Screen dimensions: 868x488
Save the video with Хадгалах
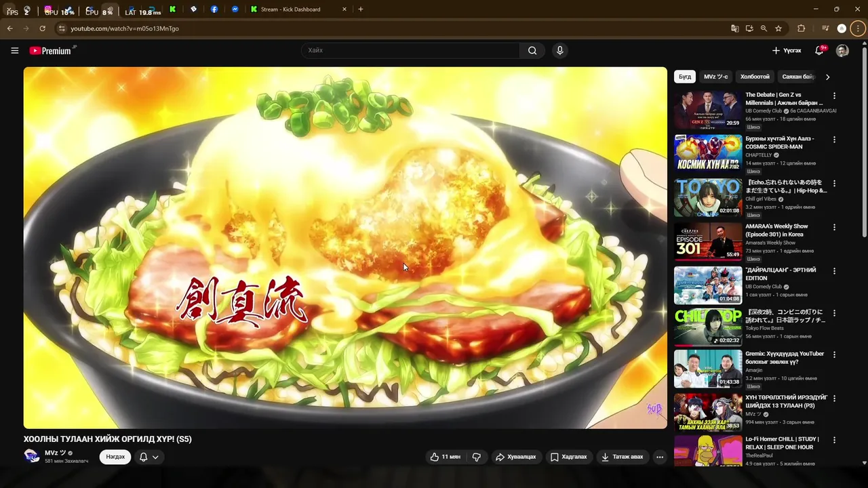pos(569,457)
